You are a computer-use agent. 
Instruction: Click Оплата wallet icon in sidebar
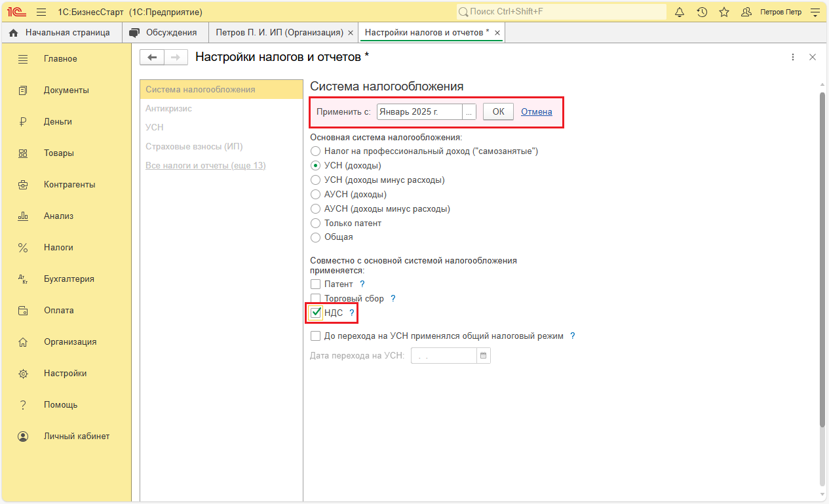tap(23, 311)
